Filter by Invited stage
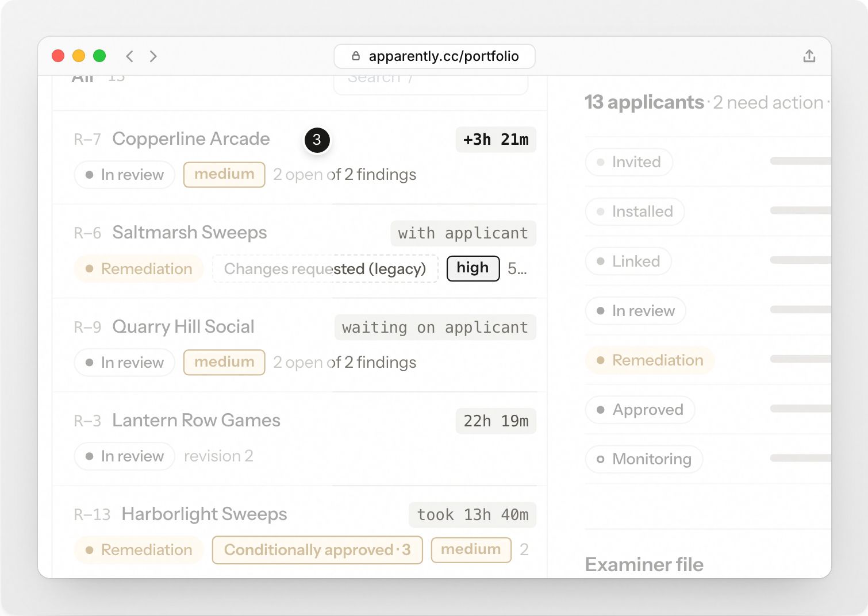 click(629, 162)
